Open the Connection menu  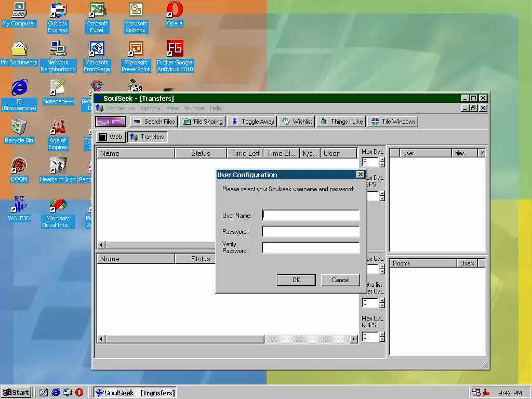pyautogui.click(x=121, y=108)
